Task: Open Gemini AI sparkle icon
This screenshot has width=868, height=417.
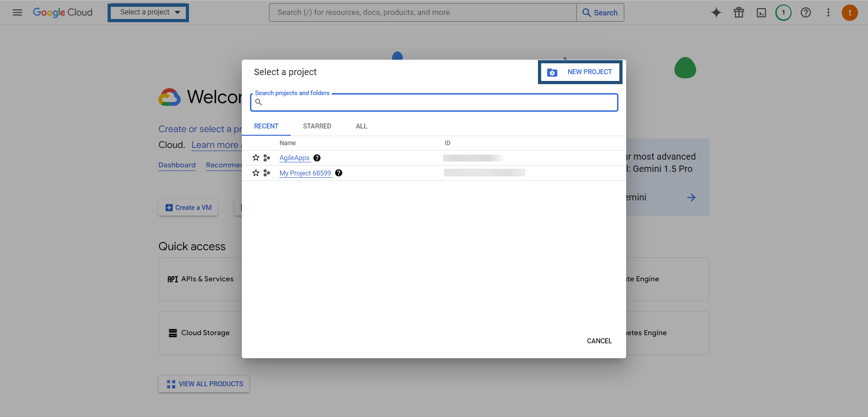Action: point(716,13)
